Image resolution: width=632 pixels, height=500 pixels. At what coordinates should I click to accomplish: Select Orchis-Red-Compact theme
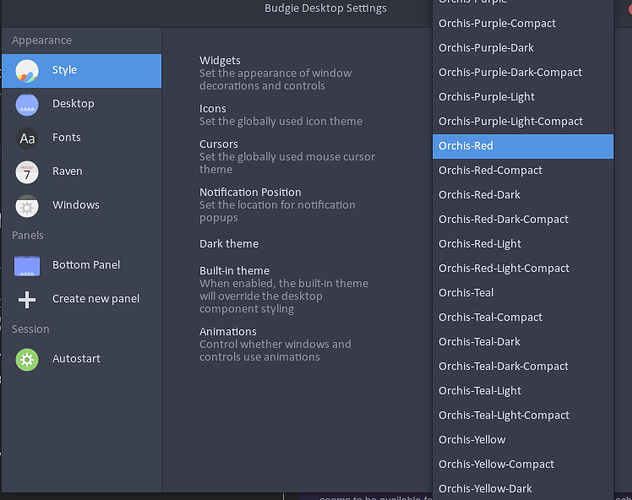tap(523, 171)
